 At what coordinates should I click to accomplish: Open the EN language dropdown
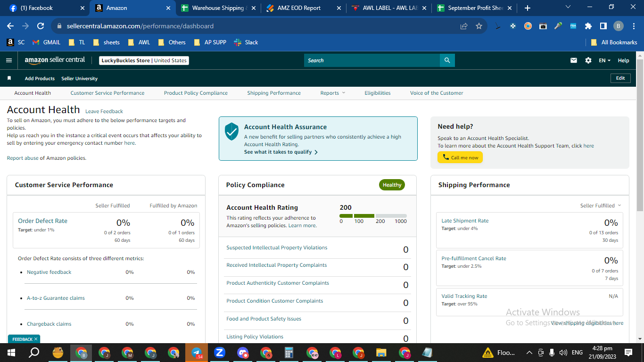604,60
